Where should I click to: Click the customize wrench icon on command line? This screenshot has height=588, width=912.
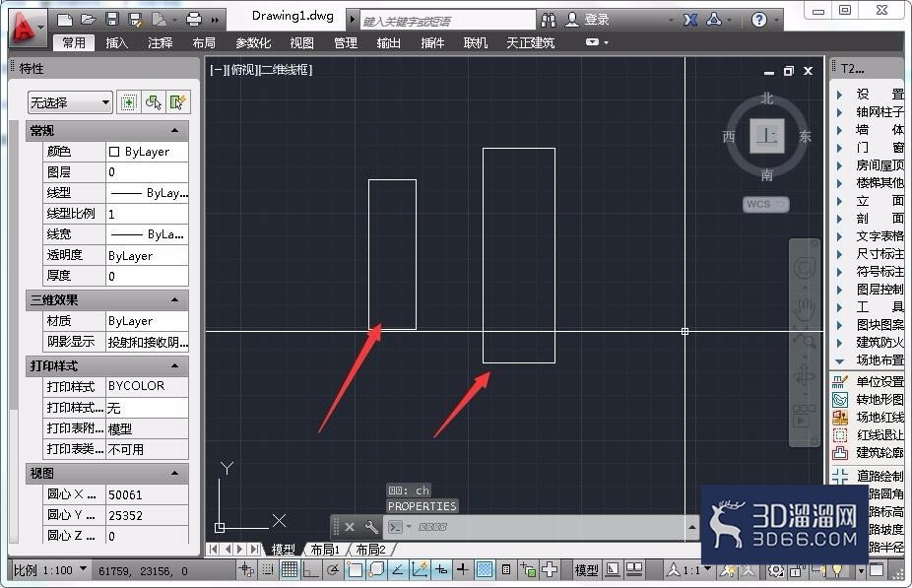(x=370, y=527)
